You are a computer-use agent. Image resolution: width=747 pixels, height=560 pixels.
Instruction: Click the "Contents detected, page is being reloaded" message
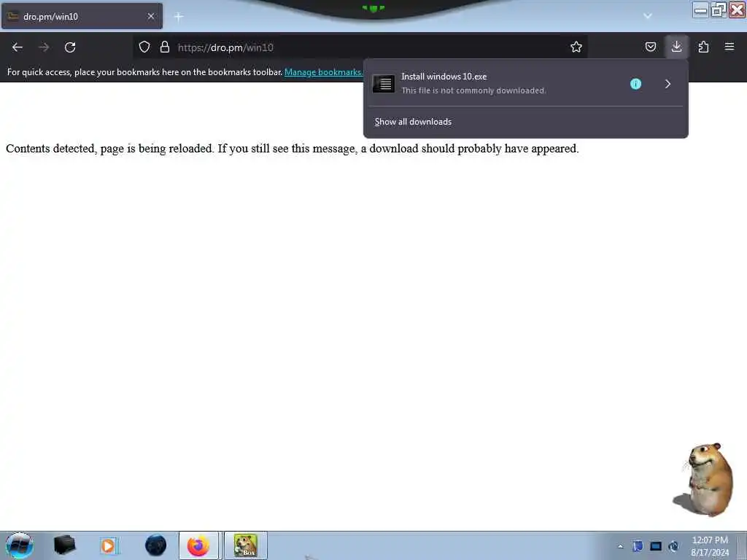pos(292,149)
